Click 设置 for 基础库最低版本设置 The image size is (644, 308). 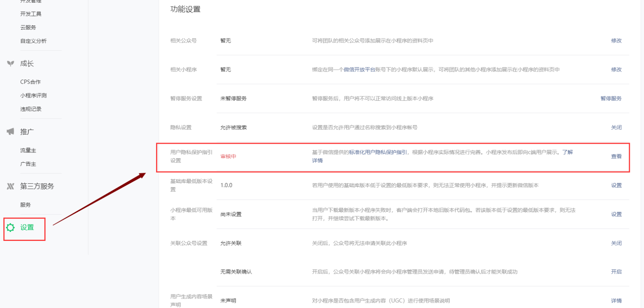point(616,186)
